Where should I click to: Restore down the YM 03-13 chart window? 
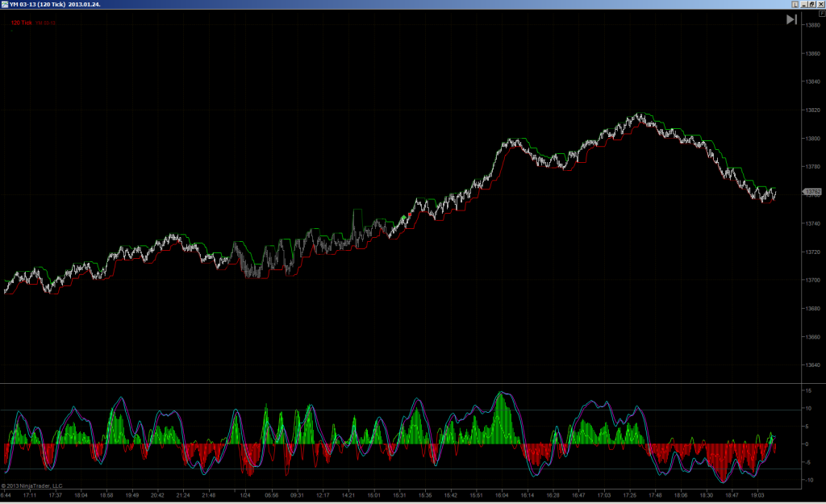point(811,4)
